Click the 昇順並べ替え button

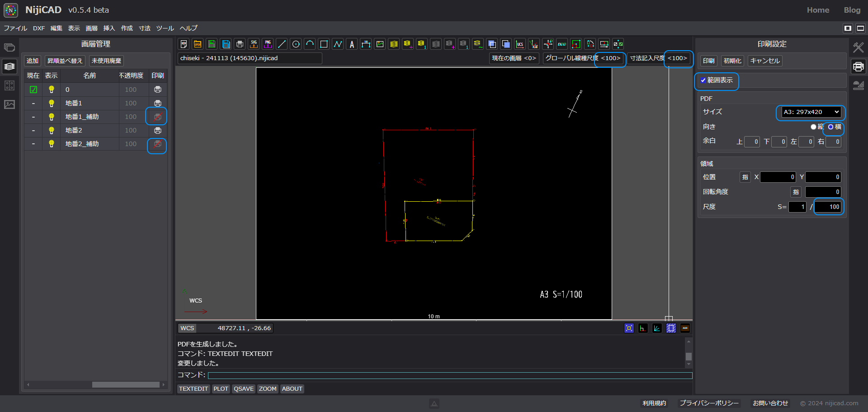65,61
